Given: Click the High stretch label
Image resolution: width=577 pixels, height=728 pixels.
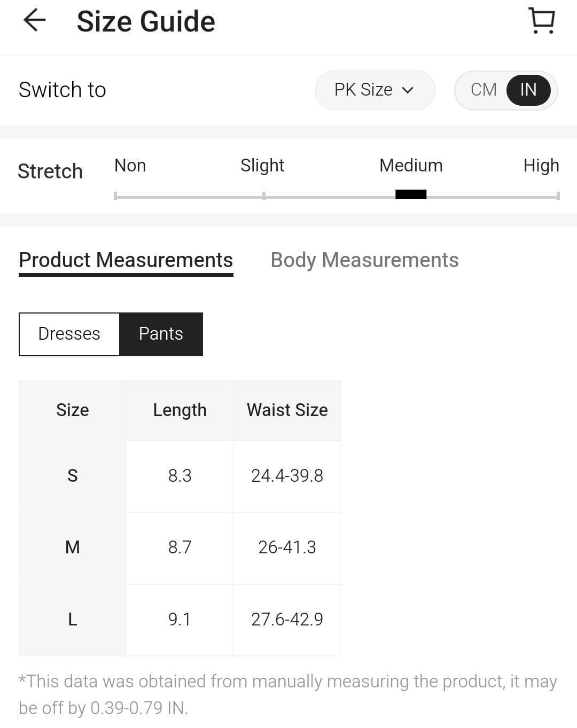Looking at the screenshot, I should coord(541,166).
